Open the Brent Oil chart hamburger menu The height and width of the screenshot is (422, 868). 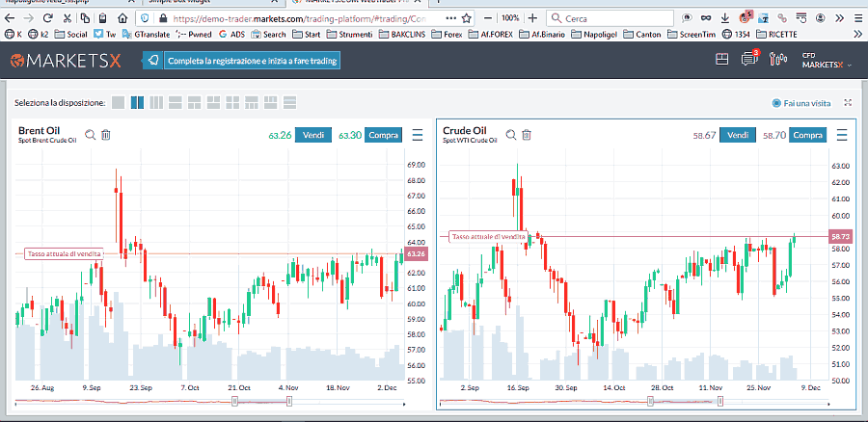click(x=418, y=135)
